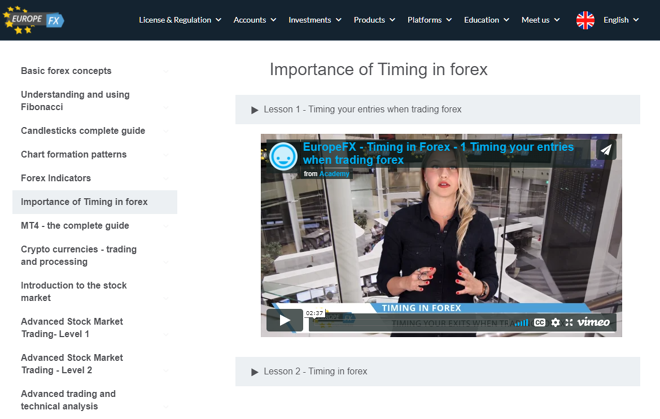Viewport: 660px width, 419px height.
Task: Play the Vimeo video
Action: click(x=285, y=320)
